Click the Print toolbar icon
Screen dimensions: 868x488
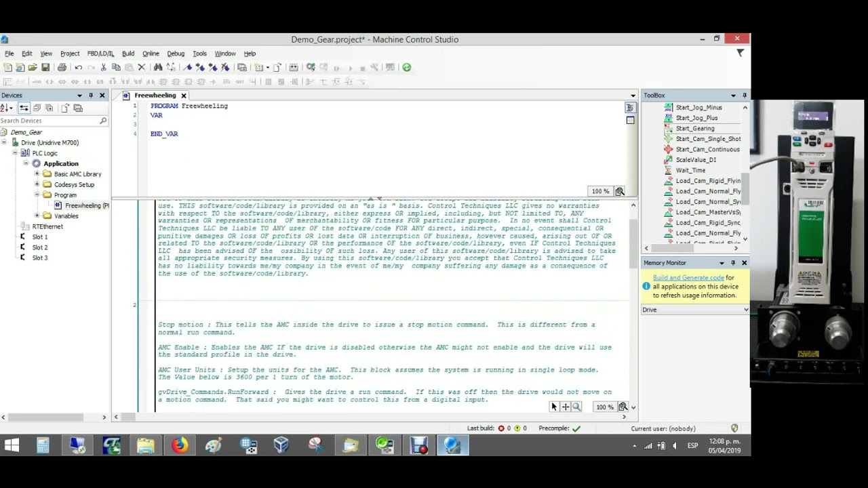(x=62, y=67)
